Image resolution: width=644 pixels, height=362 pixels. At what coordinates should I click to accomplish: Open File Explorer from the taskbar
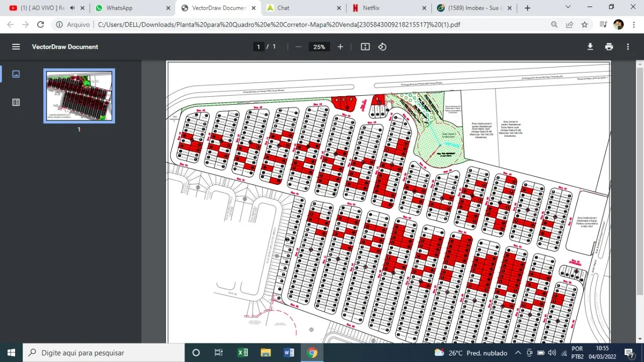pos(266,352)
